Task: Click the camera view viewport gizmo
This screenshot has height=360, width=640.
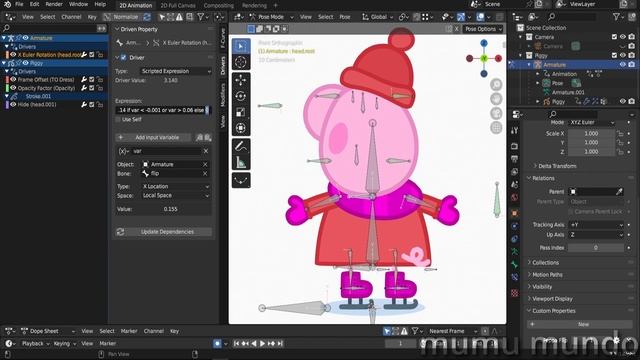Action: 496,113
